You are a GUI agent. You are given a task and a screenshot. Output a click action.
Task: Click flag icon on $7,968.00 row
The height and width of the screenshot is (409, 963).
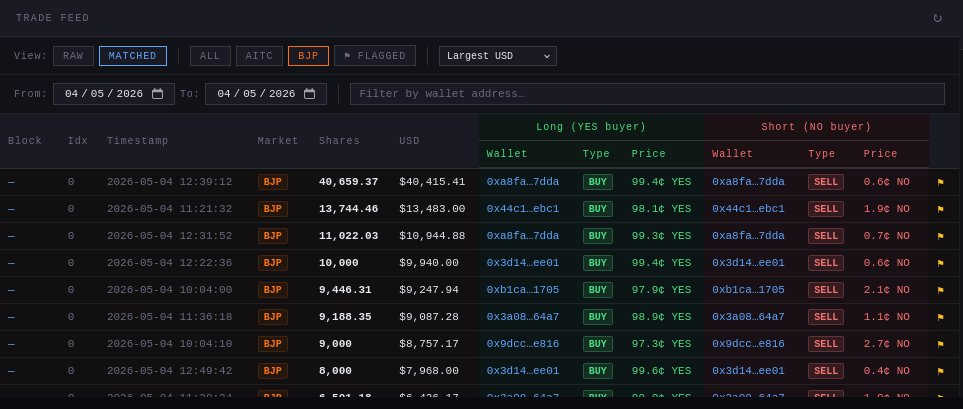[x=940, y=372]
